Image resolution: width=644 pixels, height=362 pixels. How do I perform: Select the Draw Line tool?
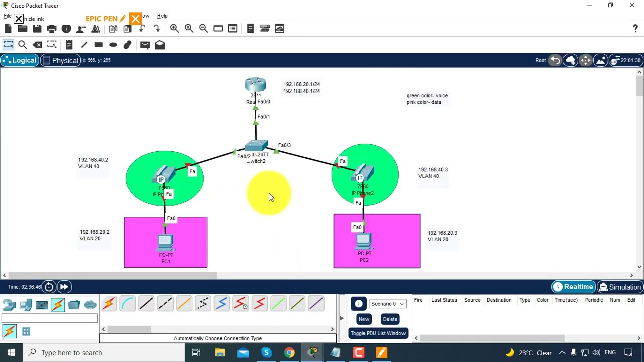coord(84,45)
